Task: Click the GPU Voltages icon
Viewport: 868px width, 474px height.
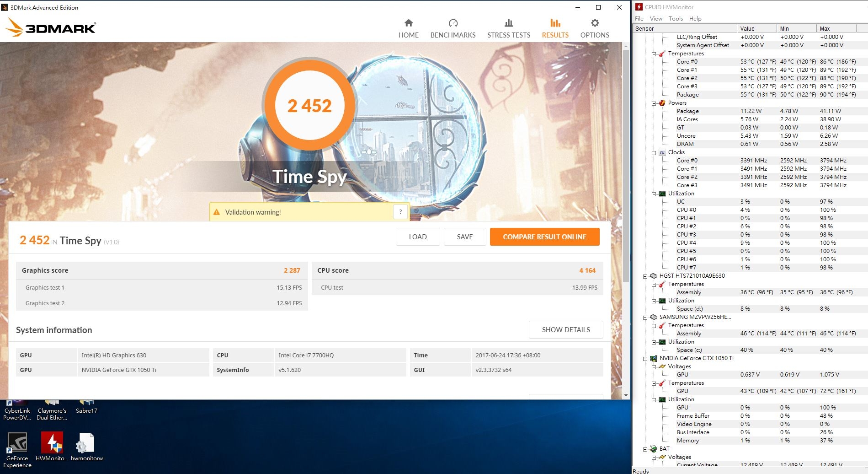Action: coord(662,366)
